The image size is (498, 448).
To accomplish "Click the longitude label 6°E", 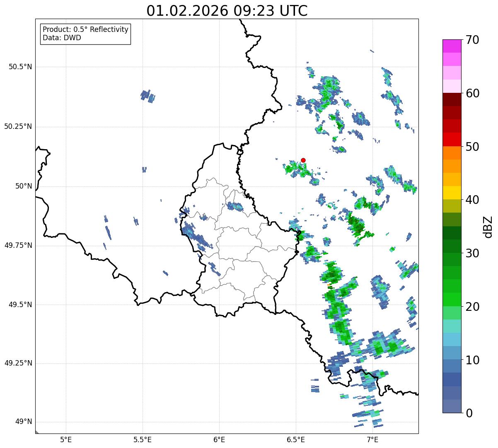I will coord(219,439).
